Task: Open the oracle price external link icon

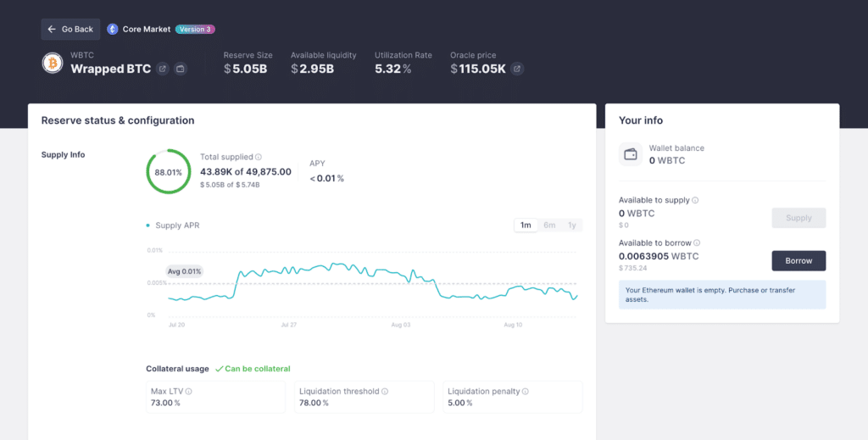Action: (517, 69)
